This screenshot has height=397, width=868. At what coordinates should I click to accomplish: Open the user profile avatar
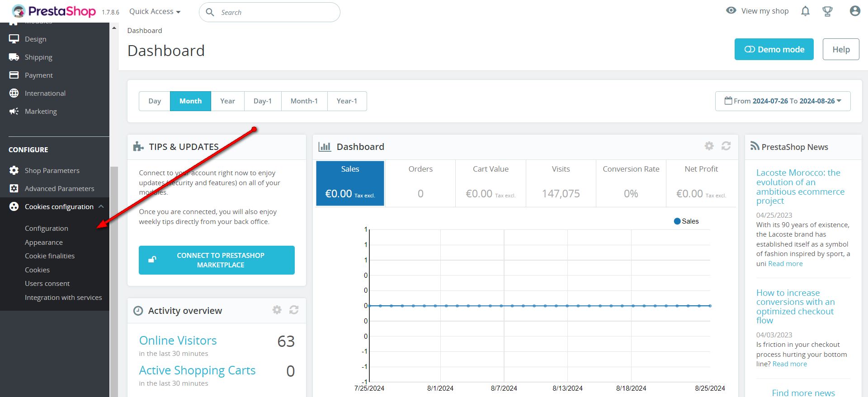tap(854, 11)
